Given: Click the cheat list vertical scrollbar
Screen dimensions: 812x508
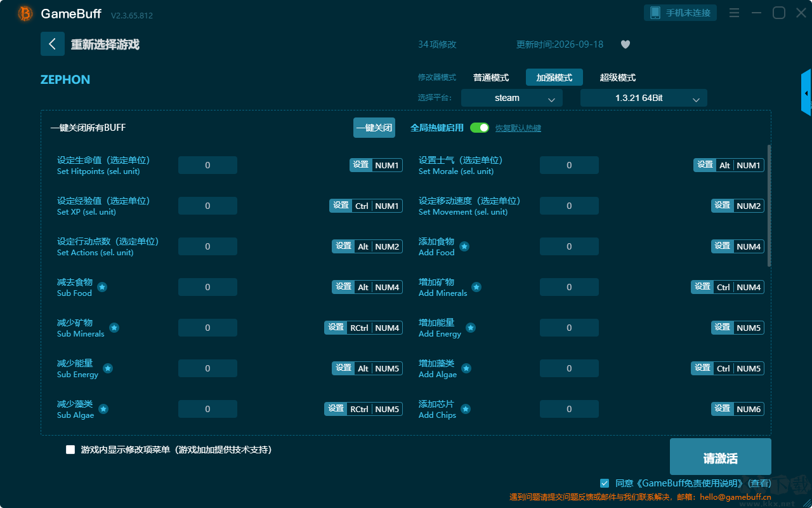Looking at the screenshot, I should tap(769, 205).
